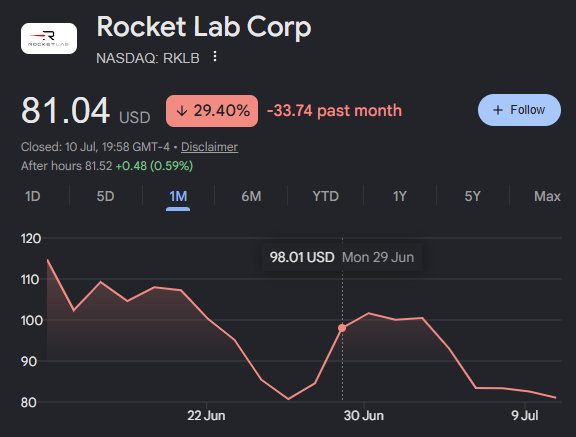Screen dimensions: 576x437
Task: Open the three-dot options menu next to RKLB
Action: click(215, 57)
